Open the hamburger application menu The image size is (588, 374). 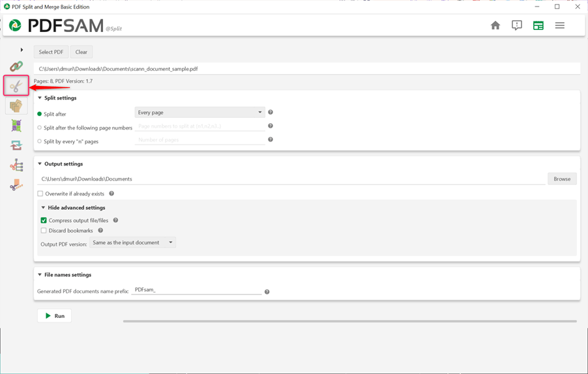coord(560,25)
